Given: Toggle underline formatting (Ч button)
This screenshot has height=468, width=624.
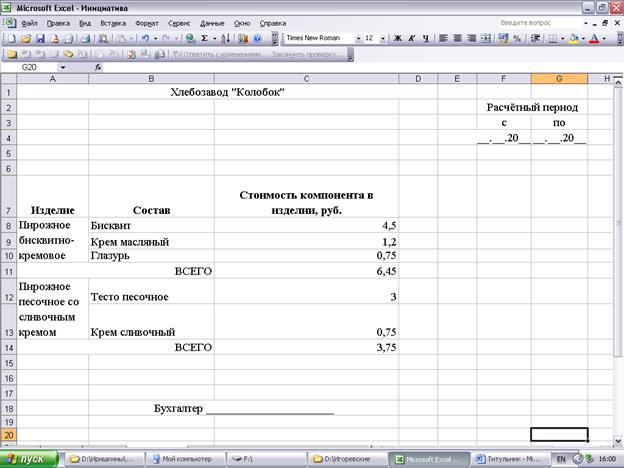Looking at the screenshot, I should click(x=427, y=38).
